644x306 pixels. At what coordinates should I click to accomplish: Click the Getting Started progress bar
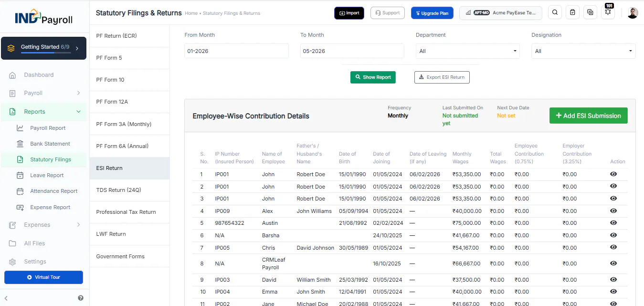pos(46,53)
